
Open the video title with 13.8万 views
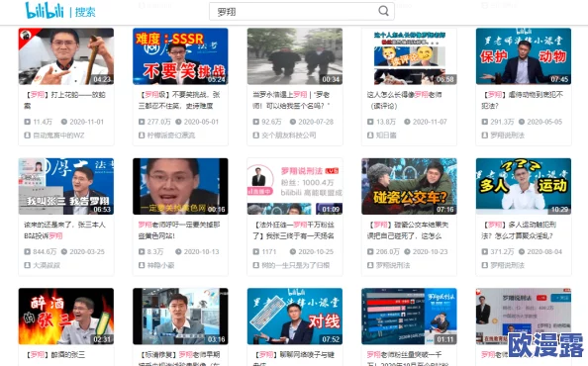pos(404,100)
